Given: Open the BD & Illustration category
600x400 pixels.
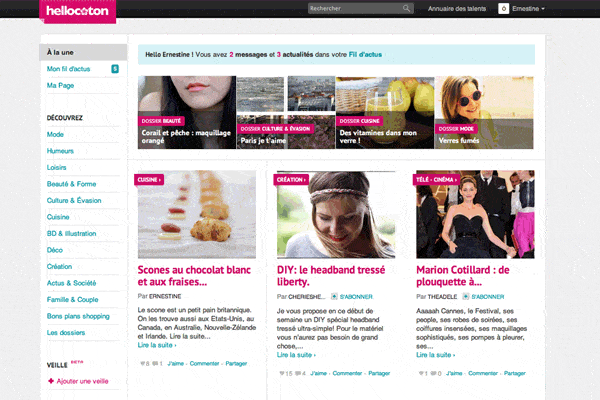Looking at the screenshot, I should click(x=71, y=233).
